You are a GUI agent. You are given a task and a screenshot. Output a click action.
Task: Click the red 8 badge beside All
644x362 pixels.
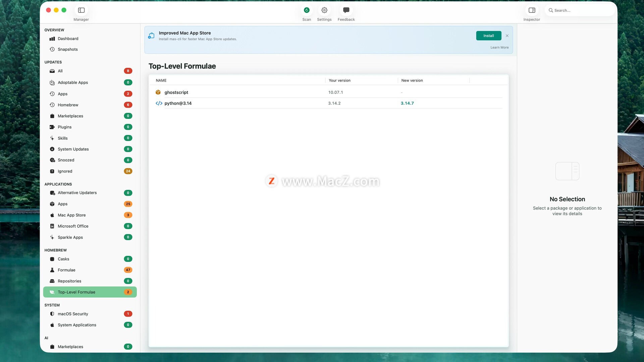click(128, 71)
